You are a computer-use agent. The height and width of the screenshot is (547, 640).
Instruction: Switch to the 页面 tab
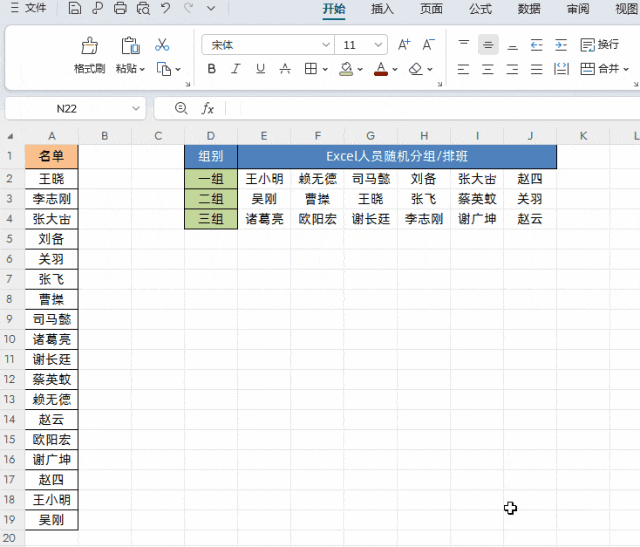coord(431,9)
